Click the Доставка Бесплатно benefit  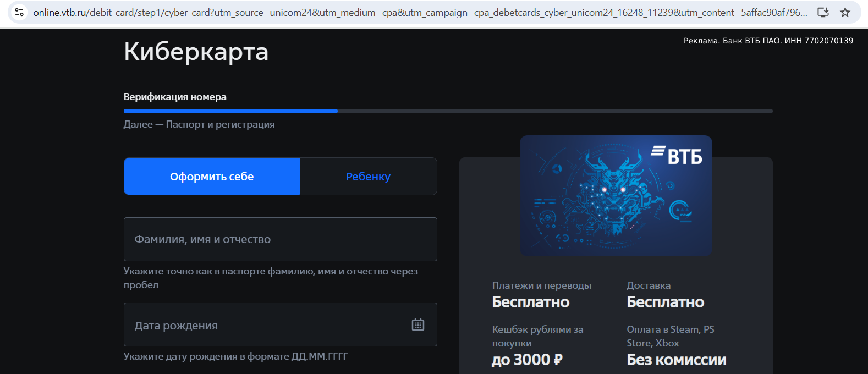pos(666,295)
